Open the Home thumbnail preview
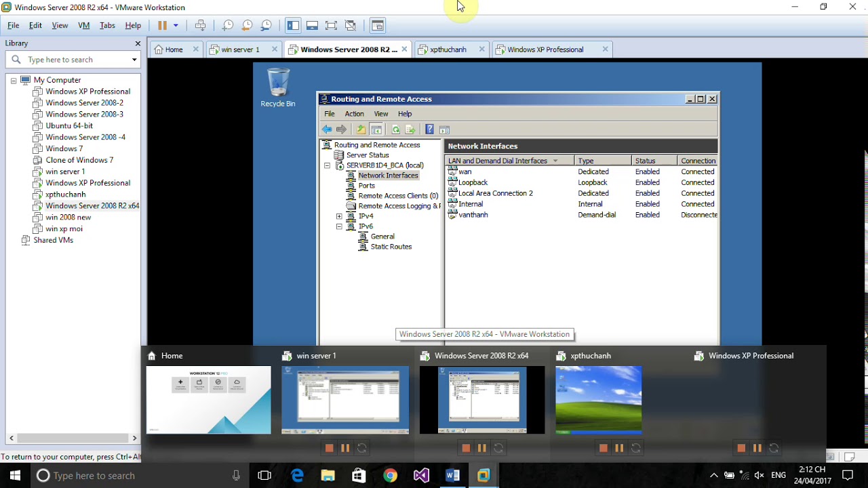868x488 pixels. pyautogui.click(x=209, y=400)
